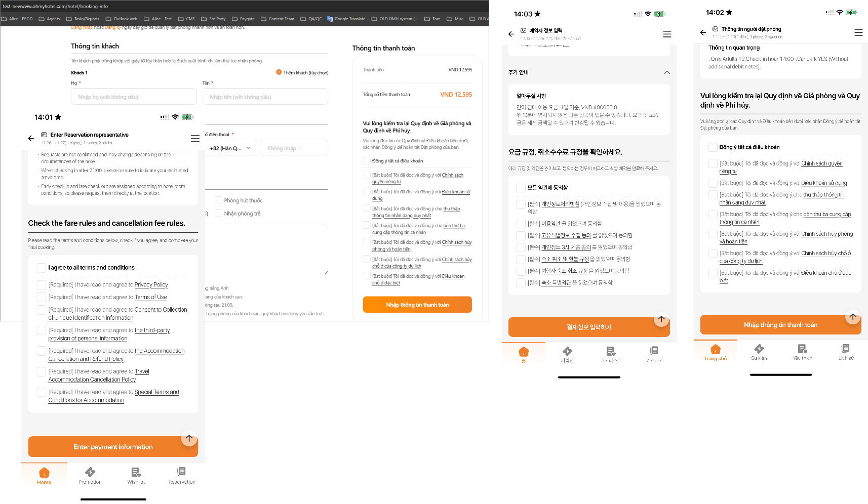The width and height of the screenshot is (868, 504).
Task: Tap reservation icon in Korean bottom bar
Action: click(654, 351)
